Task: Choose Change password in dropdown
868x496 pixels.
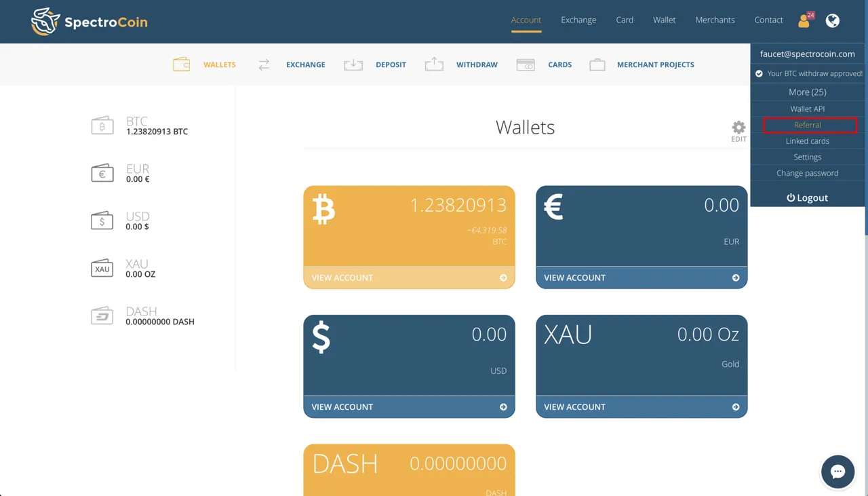Action: point(808,173)
